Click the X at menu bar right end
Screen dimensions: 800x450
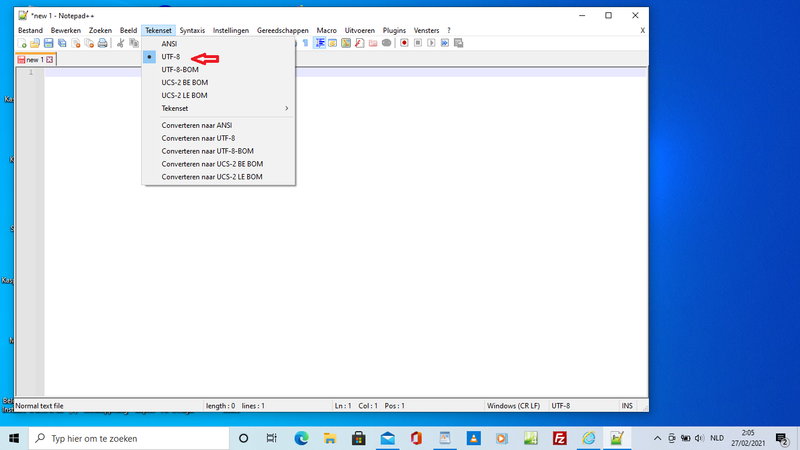tap(642, 31)
